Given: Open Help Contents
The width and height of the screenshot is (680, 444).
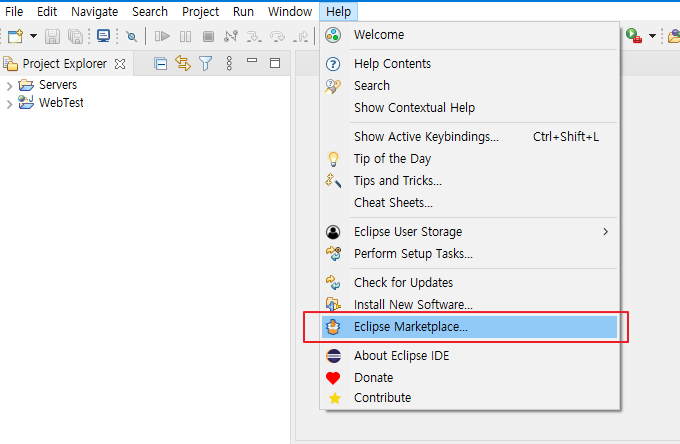Looking at the screenshot, I should [470, 64].
